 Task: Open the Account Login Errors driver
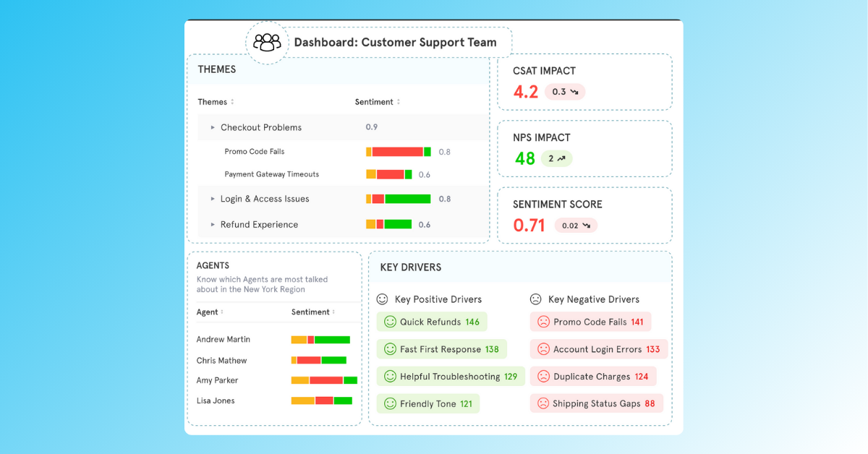point(599,349)
